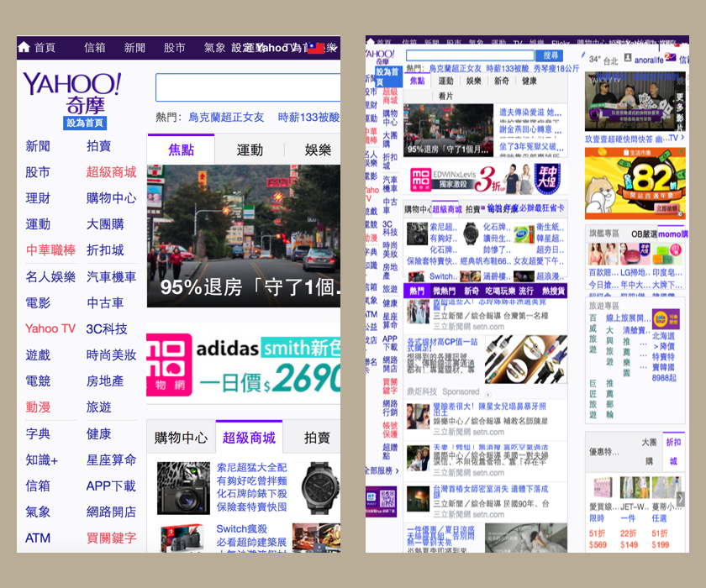Expand the TV > chevron under the video
The width and height of the screenshot is (706, 588).
coord(677,138)
